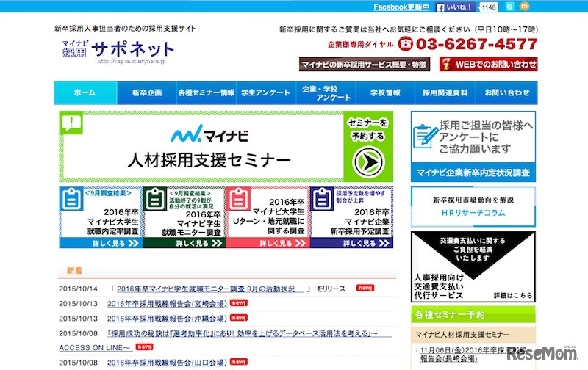The height and width of the screenshot is (370, 588).
Task: Open マイナビ企業新卒内定状況調査 blue bar
Action: click(473, 173)
